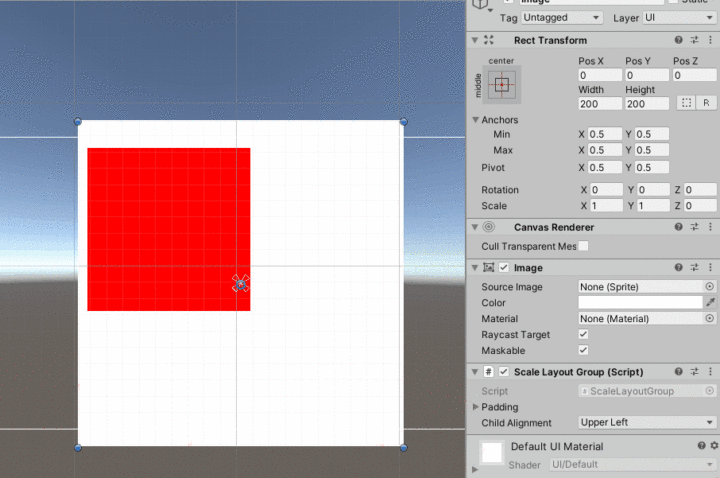Click the Canvas Renderer component icon
Image resolution: width=720 pixels, height=478 pixels.
(x=489, y=227)
